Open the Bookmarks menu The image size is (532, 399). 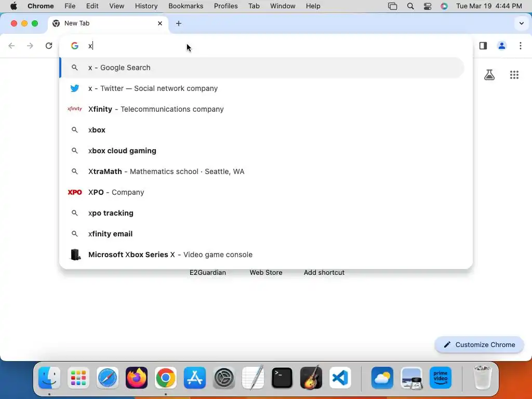185,6
